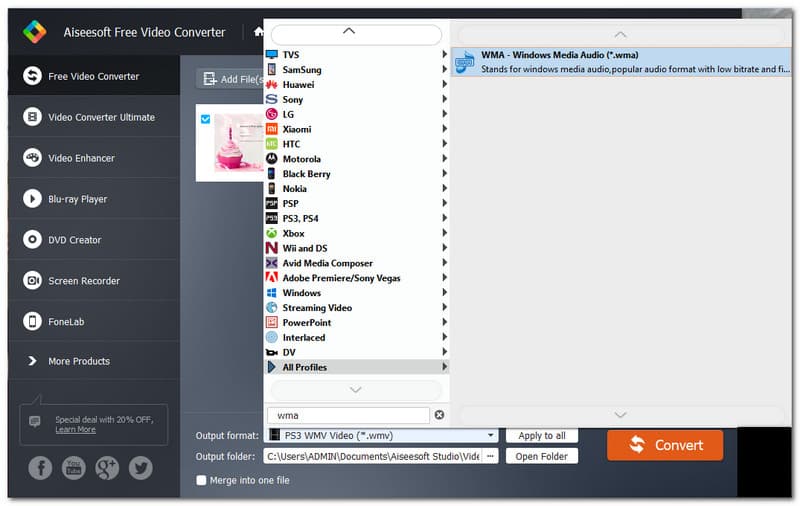Screen dimensions: 800x506
Task: Select Xiaomi profile category
Action: (356, 129)
